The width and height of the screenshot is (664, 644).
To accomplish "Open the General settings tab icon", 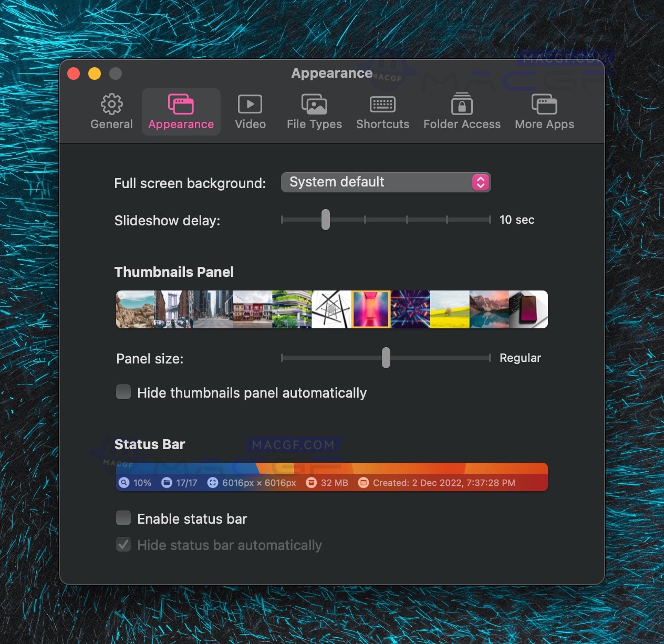I will [111, 104].
